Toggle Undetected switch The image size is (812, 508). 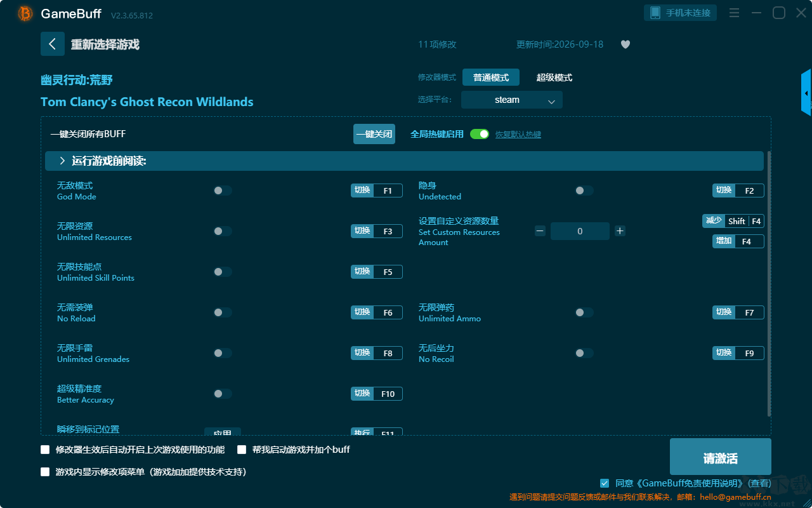pyautogui.click(x=584, y=190)
